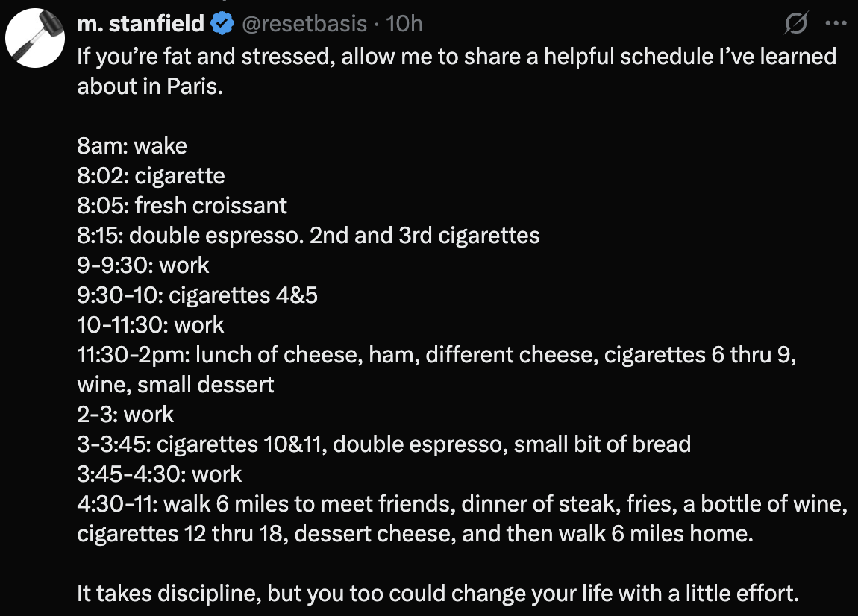The width and height of the screenshot is (858, 616).
Task: Click the m. stanfield display name
Action: point(140,24)
